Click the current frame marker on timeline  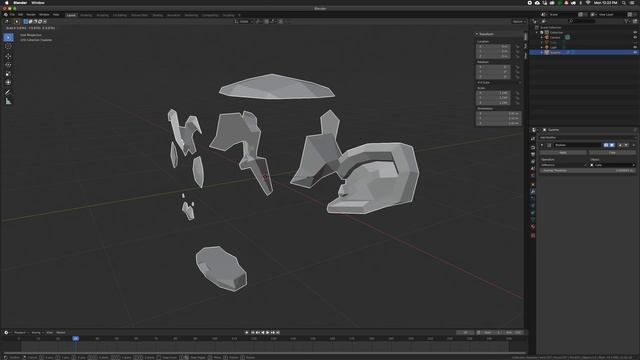[76, 338]
